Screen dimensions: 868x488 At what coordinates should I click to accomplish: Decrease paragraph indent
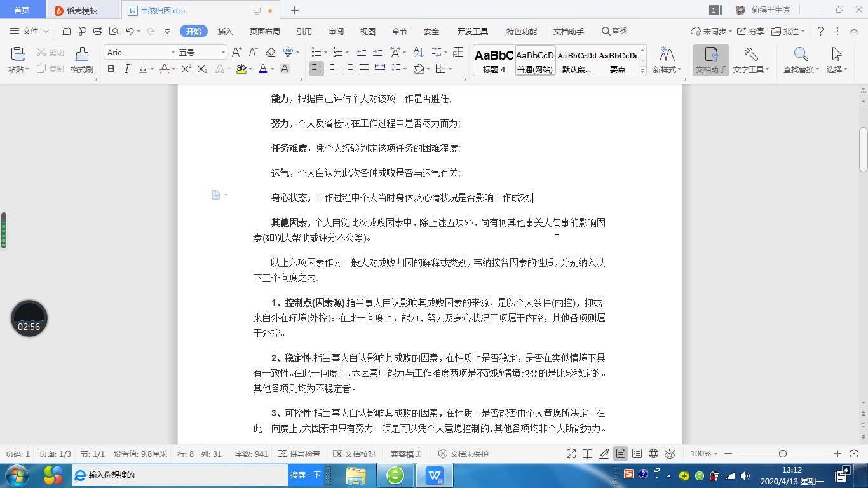coord(362,52)
